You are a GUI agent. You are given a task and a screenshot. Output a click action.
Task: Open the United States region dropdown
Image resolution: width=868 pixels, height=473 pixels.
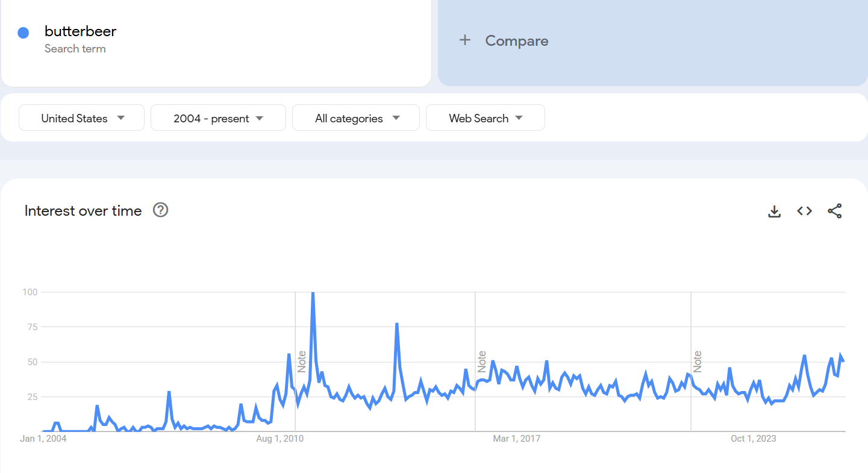click(x=82, y=117)
